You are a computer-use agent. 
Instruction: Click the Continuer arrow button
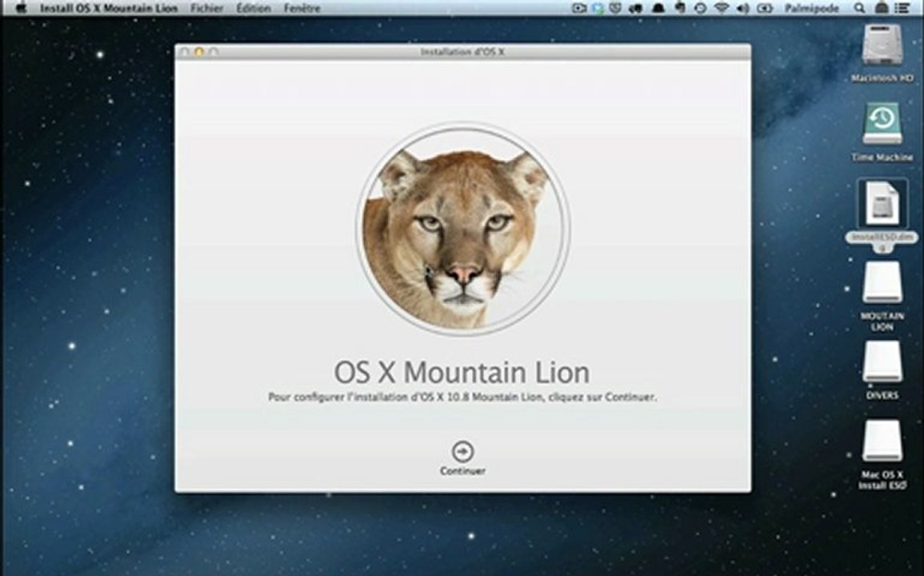pos(462,452)
